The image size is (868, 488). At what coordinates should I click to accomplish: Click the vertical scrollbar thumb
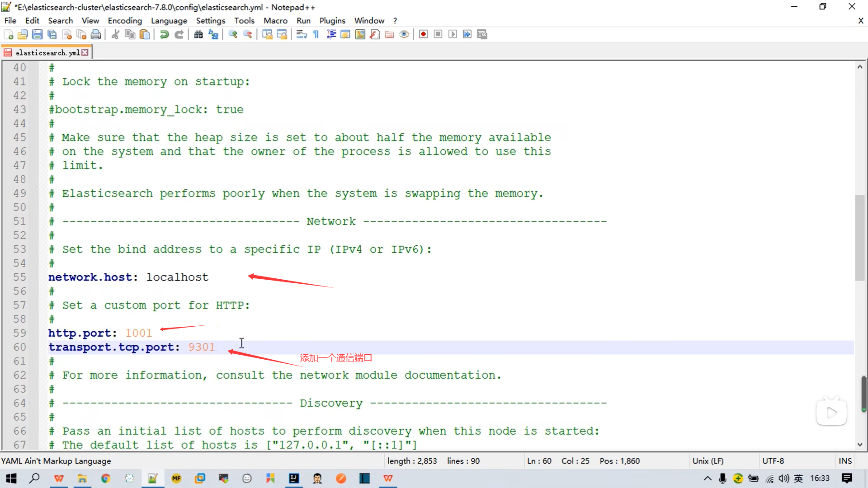click(859, 237)
